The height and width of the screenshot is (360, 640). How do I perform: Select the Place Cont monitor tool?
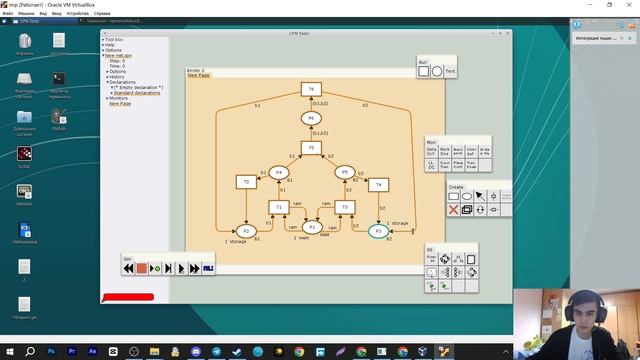pyautogui.click(x=458, y=165)
